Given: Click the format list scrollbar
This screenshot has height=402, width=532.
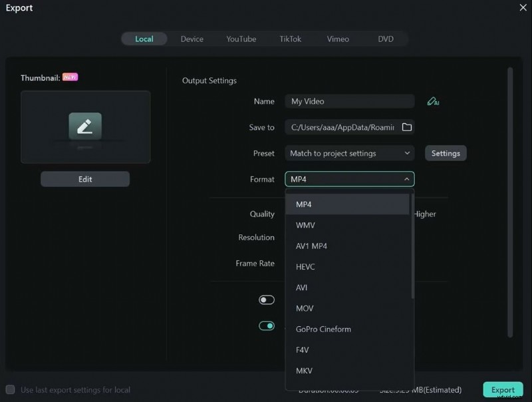Looking at the screenshot, I should point(412,246).
